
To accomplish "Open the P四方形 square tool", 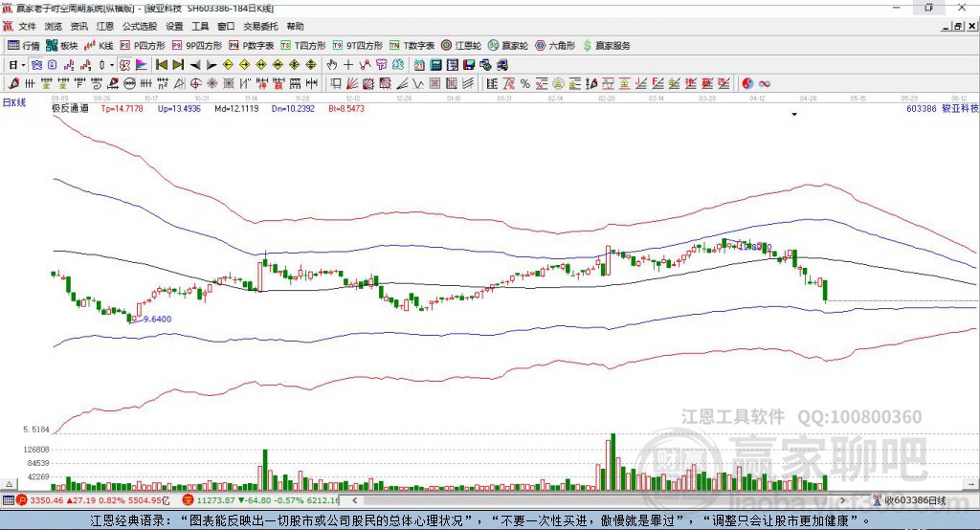I will (x=143, y=46).
